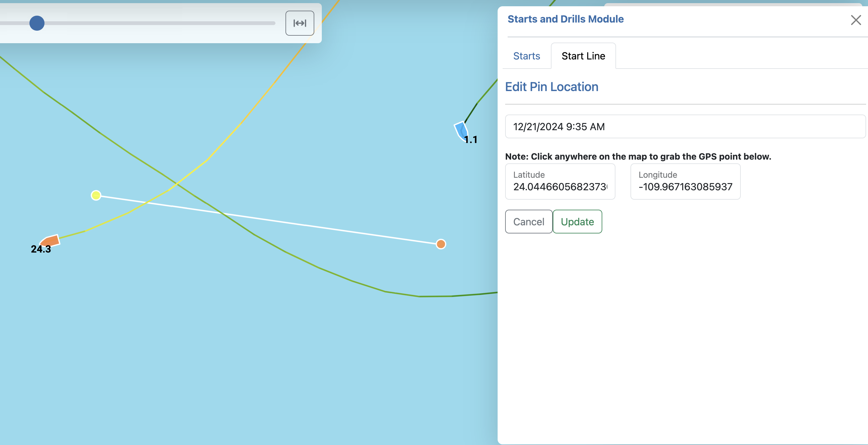The height and width of the screenshot is (445, 868).
Task: Select the blue boat marker labeled 1.1
Action: [461, 130]
